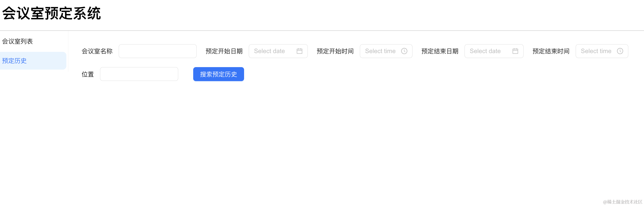644x206 pixels.
Task: Focus the 会议室名称 text input
Action: click(x=158, y=51)
